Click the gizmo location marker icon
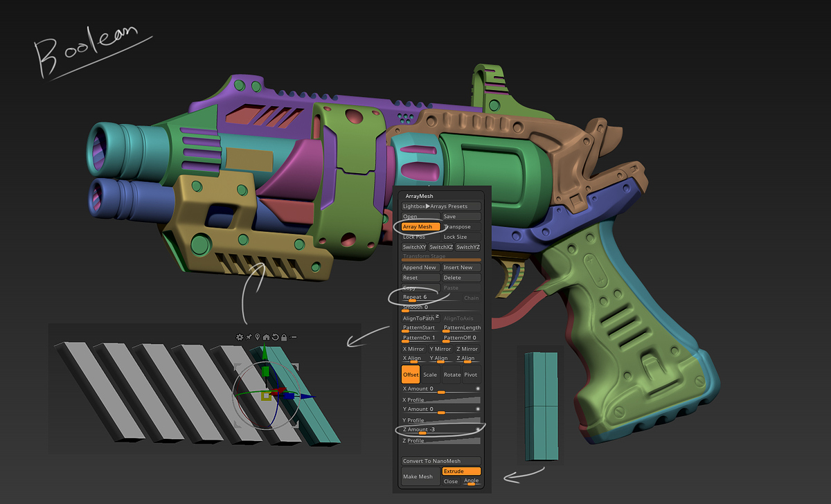Screen dimensions: 831x504 coord(258,337)
